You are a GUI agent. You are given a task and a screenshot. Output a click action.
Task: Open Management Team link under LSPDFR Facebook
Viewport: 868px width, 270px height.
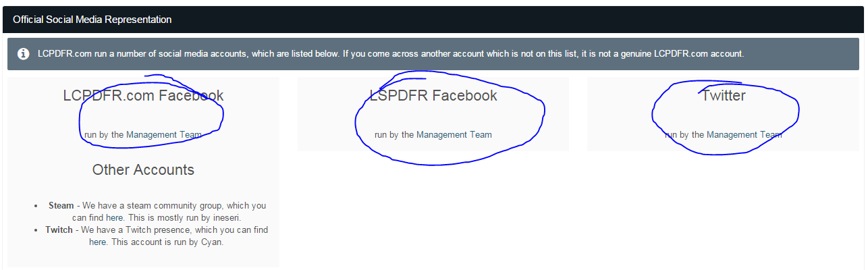coord(454,134)
